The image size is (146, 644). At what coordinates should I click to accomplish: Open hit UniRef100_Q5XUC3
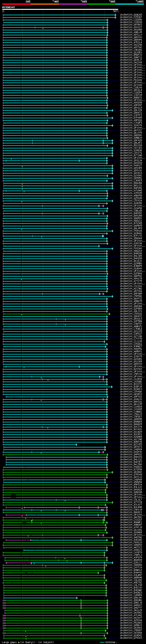(x=131, y=319)
